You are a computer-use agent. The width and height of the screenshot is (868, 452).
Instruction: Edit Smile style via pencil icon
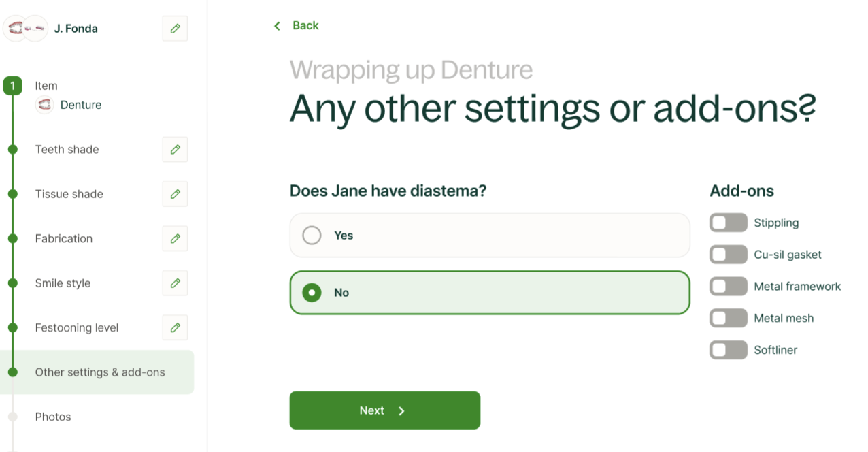pos(175,283)
